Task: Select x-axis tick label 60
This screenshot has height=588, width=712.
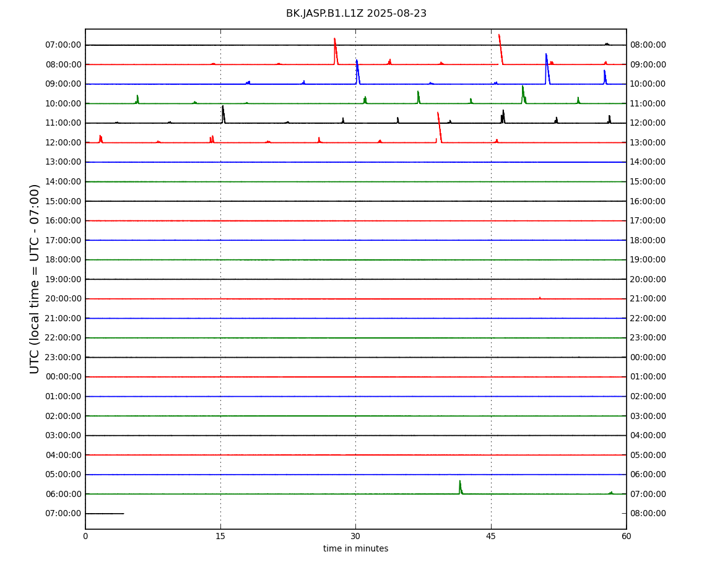Action: 626,536
